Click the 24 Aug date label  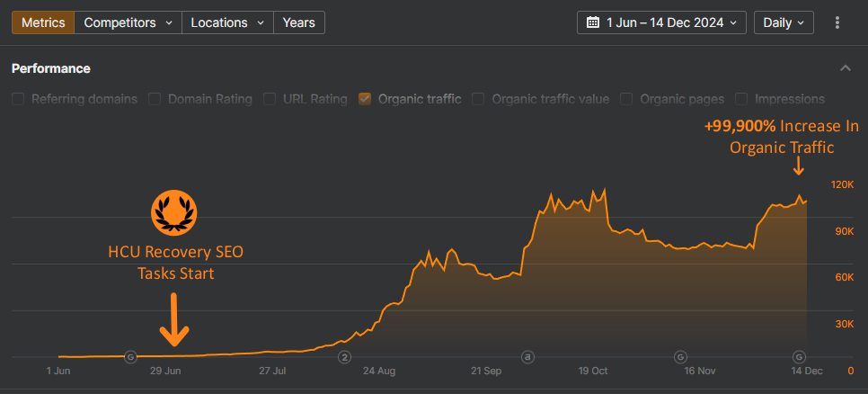(380, 371)
